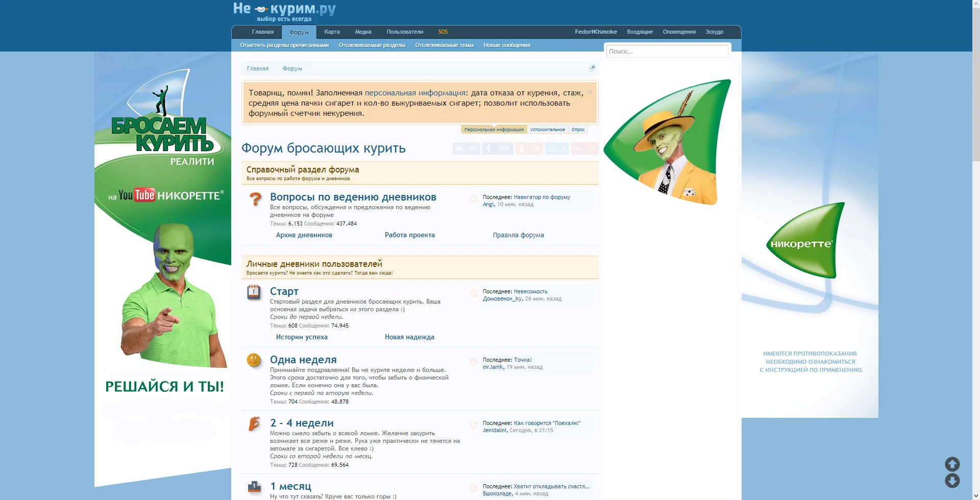The height and width of the screenshot is (500, 980).
Task: Click the calendar icon next to Старт
Action: pyautogui.click(x=254, y=292)
